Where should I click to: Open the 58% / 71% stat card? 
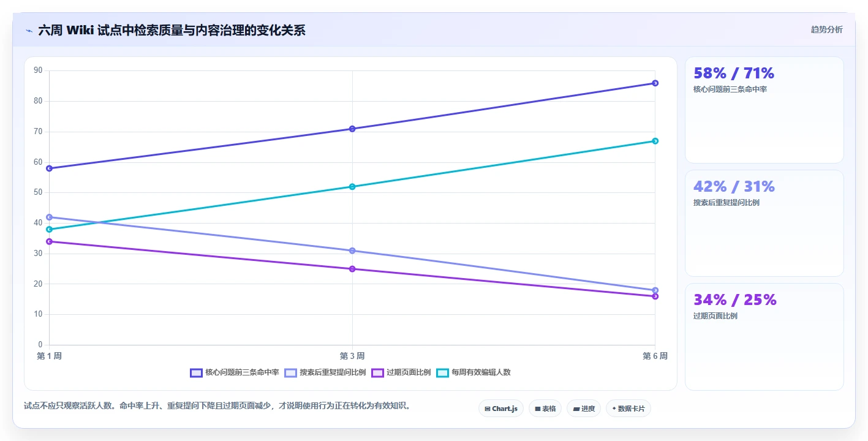(x=764, y=110)
